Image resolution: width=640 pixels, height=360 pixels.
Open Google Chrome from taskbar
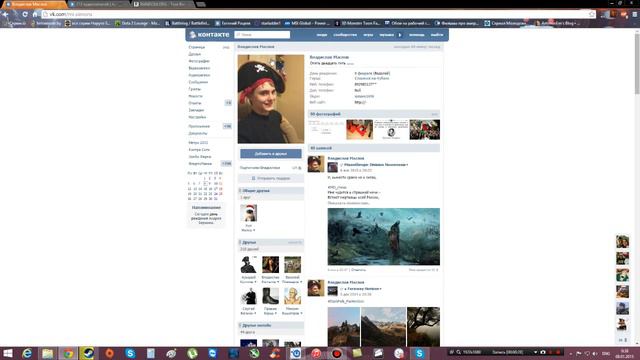point(68,353)
